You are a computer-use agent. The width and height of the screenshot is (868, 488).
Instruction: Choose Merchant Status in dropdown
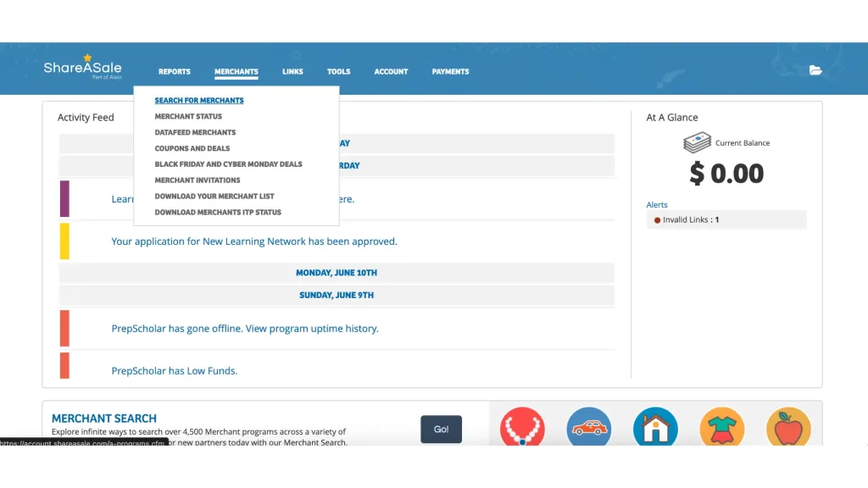188,116
